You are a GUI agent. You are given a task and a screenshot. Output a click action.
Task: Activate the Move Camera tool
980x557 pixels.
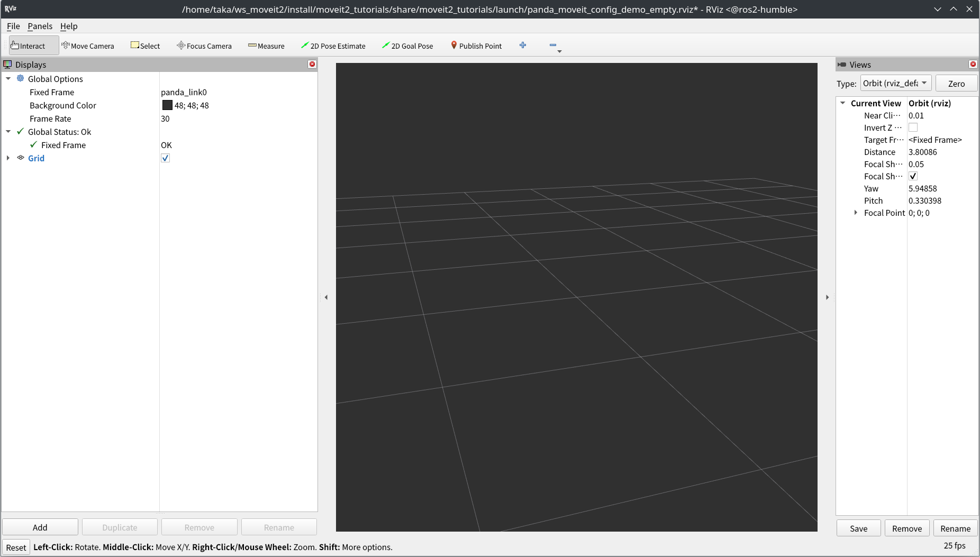click(x=88, y=45)
